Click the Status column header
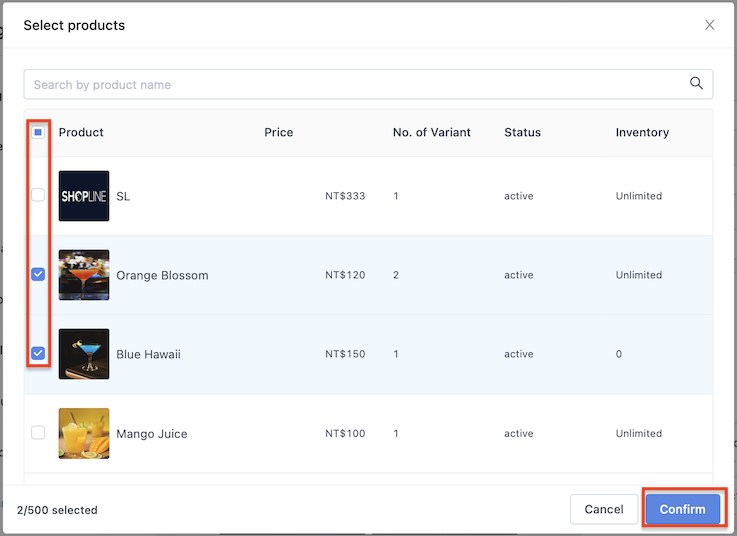 [522, 133]
